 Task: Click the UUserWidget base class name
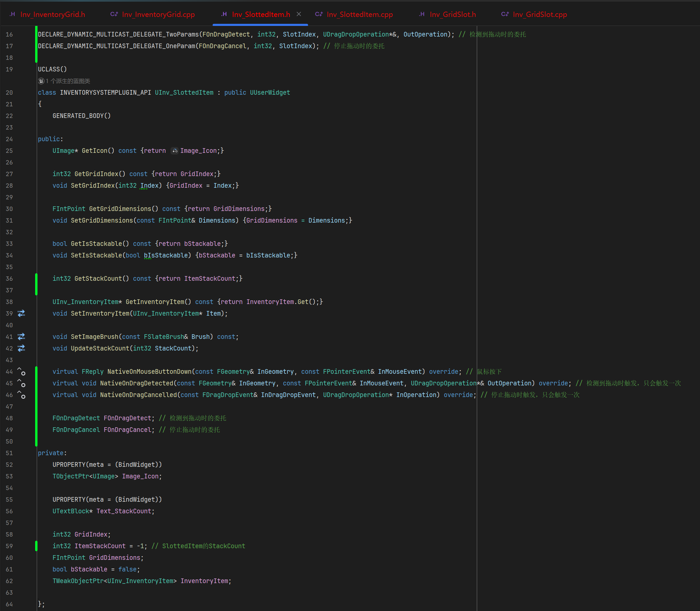(270, 92)
